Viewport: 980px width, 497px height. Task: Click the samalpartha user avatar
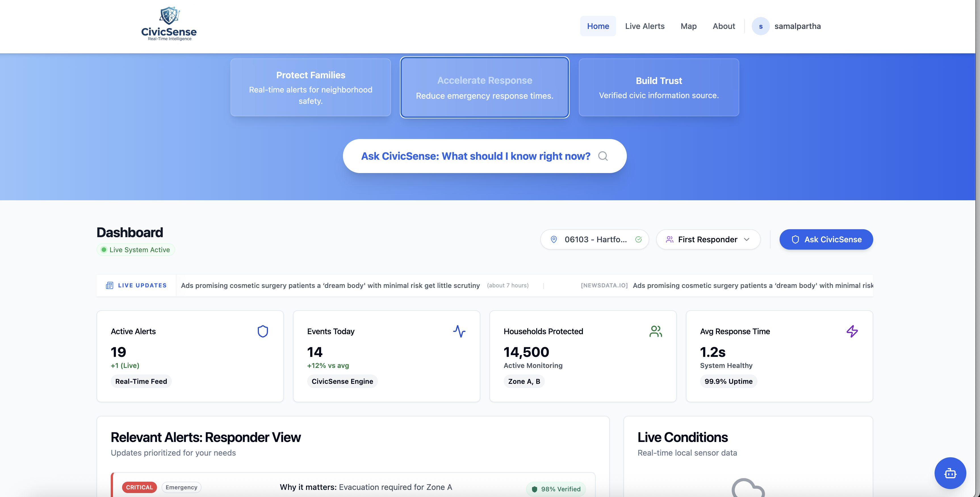tap(761, 26)
